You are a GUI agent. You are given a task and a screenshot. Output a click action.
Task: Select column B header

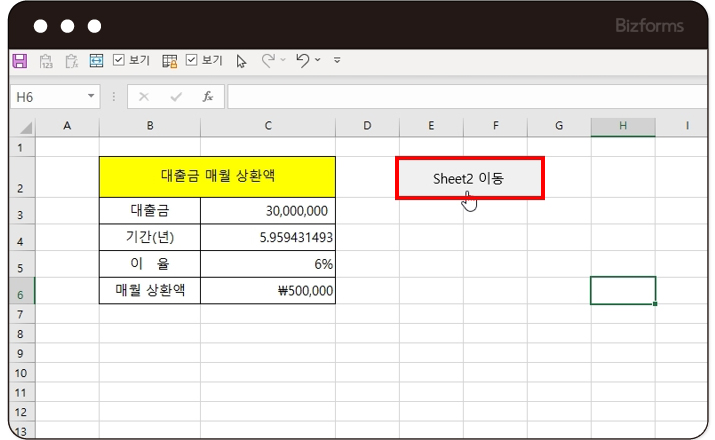[x=150, y=126]
